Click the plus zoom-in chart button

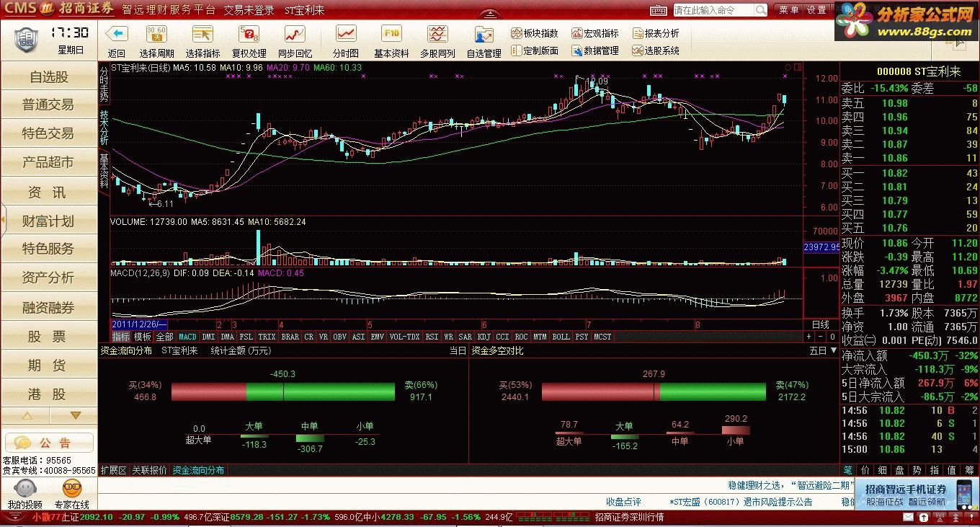808,337
